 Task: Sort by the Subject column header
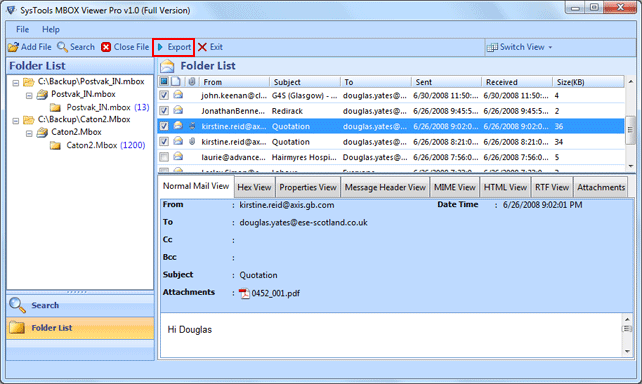click(305, 82)
